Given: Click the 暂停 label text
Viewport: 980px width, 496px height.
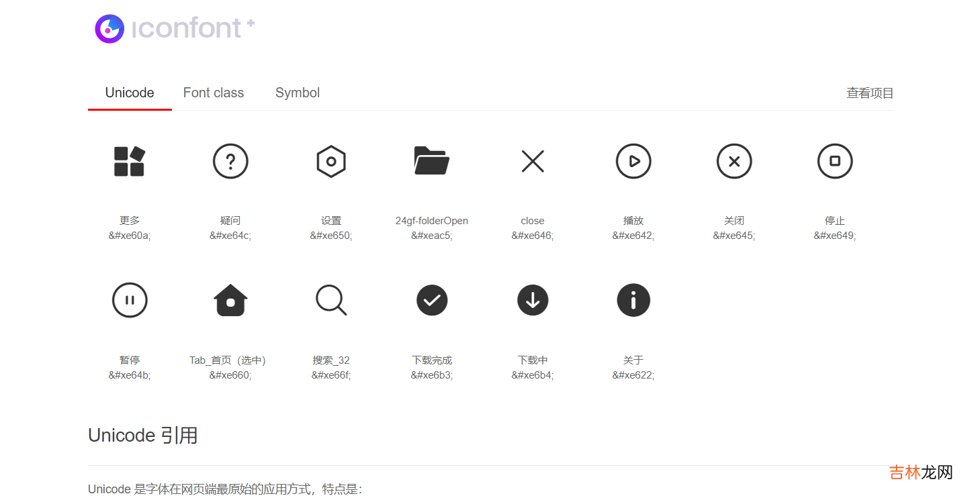Looking at the screenshot, I should pos(130,360).
